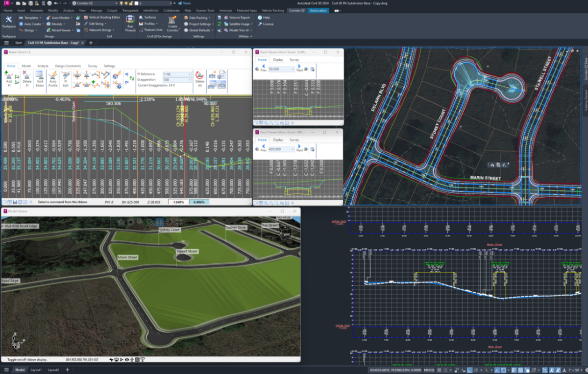Click the Sydney Court label in Model Viewer

[x=169, y=230]
